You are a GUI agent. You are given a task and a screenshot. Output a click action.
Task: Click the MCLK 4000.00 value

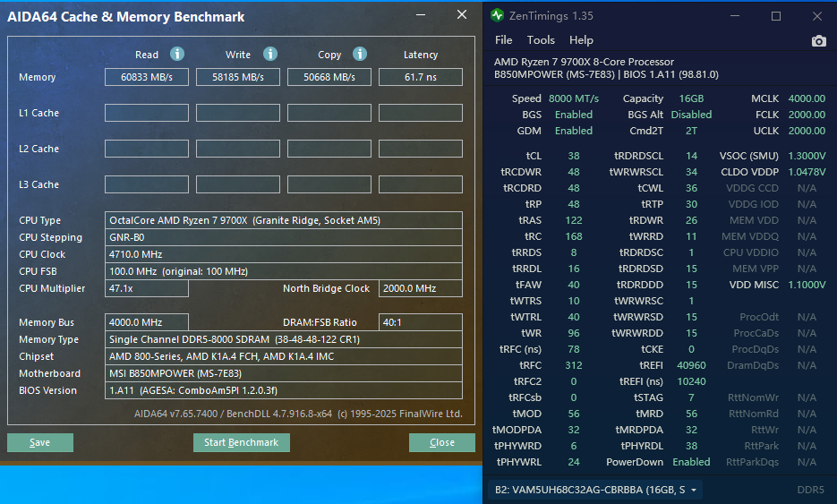pos(807,98)
